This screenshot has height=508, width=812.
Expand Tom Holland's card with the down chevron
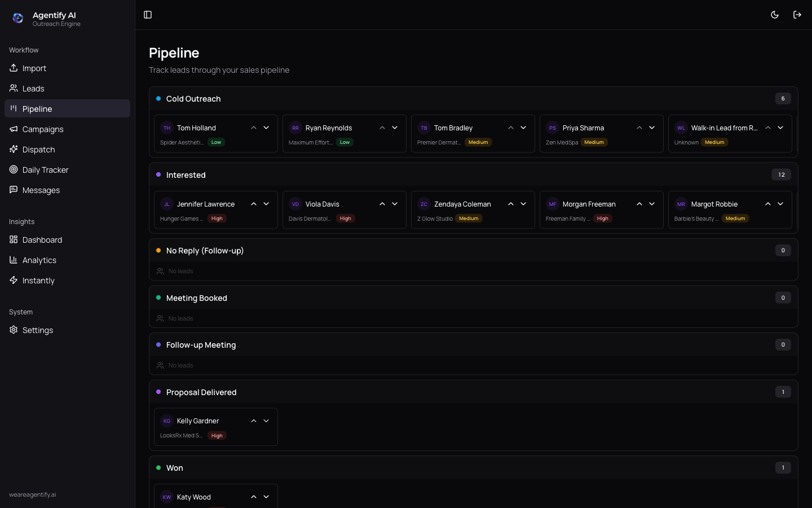coord(266,128)
